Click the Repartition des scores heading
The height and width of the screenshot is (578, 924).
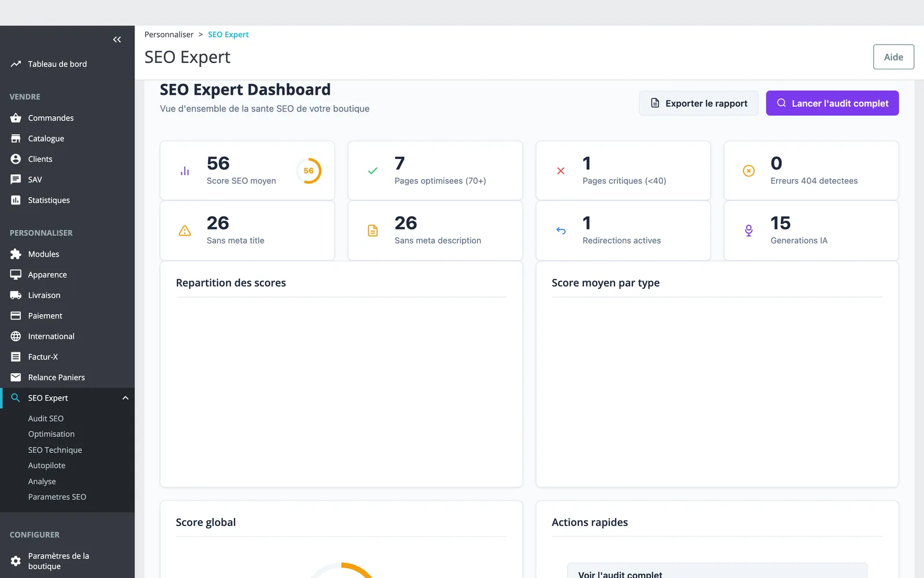[x=231, y=283]
